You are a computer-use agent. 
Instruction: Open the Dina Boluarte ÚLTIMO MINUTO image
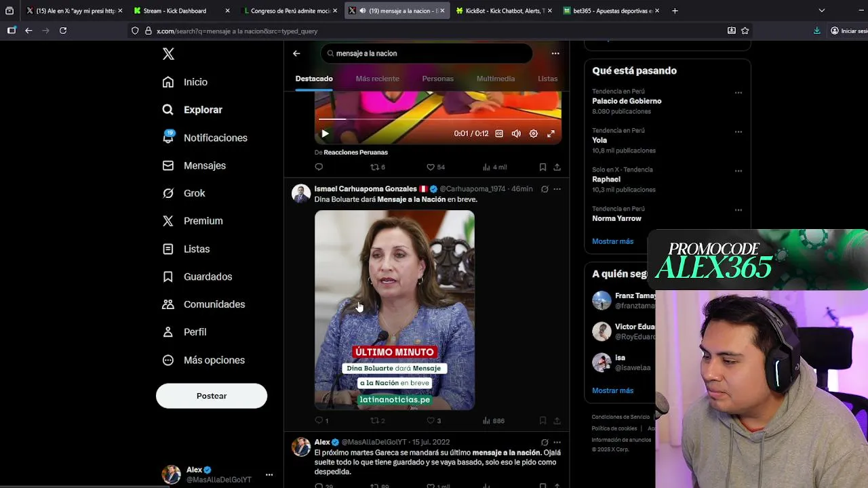pos(395,310)
